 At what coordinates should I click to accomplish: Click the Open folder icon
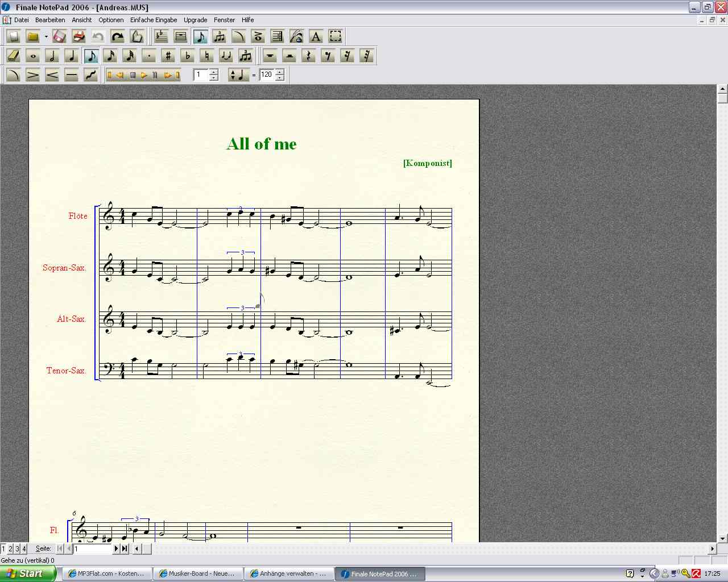[33, 36]
